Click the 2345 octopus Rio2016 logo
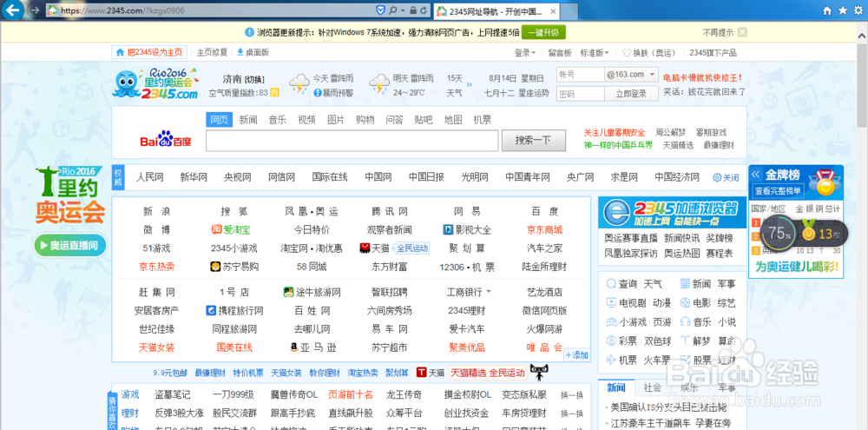 (155, 83)
